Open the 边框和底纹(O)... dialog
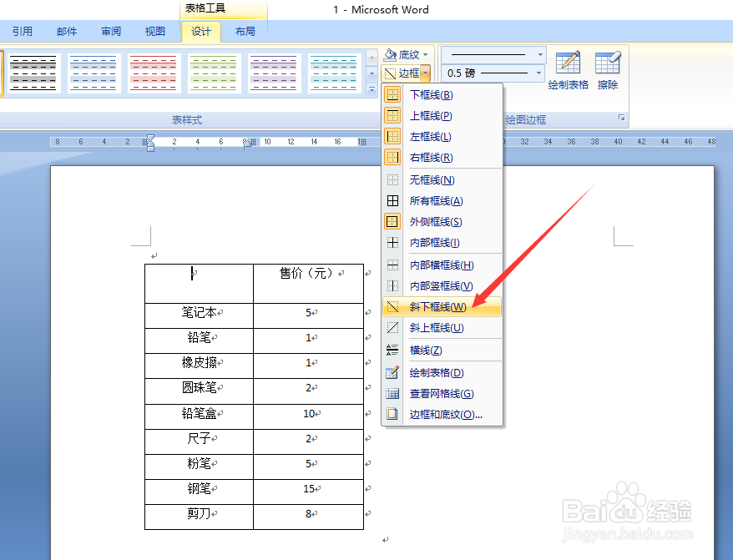733x560 pixels. pyautogui.click(x=439, y=415)
